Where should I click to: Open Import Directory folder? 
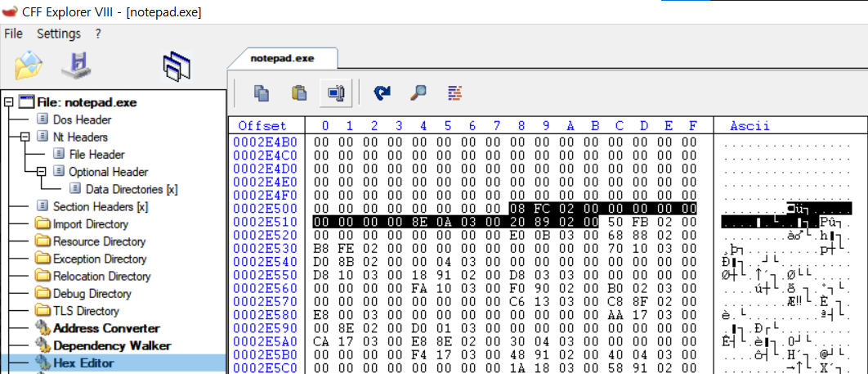pyautogui.click(x=90, y=224)
